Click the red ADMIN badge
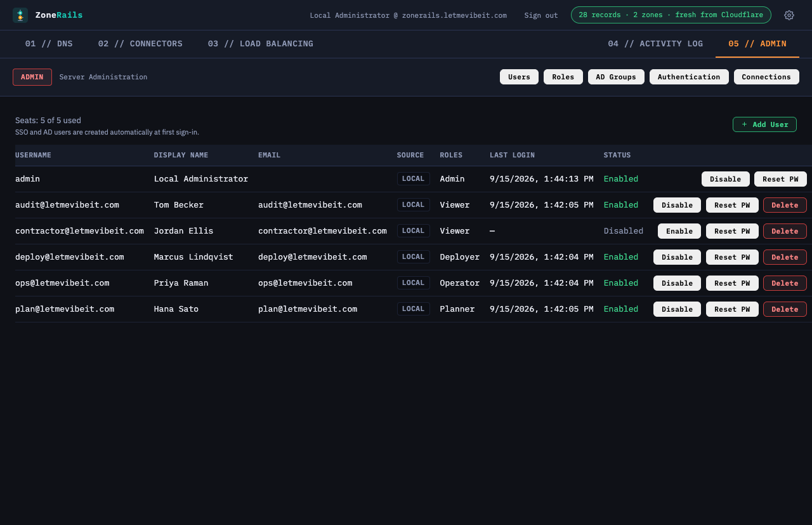The height and width of the screenshot is (525, 812). [32, 77]
